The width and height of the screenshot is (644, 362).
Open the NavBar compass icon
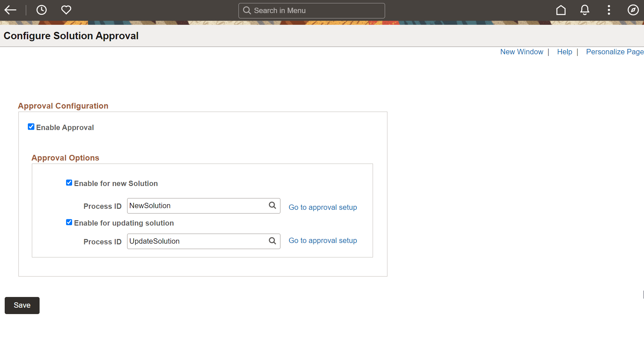(x=633, y=10)
